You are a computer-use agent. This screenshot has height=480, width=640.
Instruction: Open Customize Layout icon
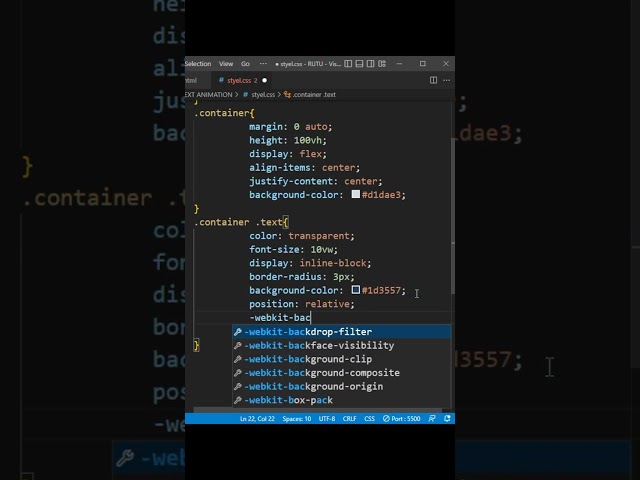[x=382, y=64]
